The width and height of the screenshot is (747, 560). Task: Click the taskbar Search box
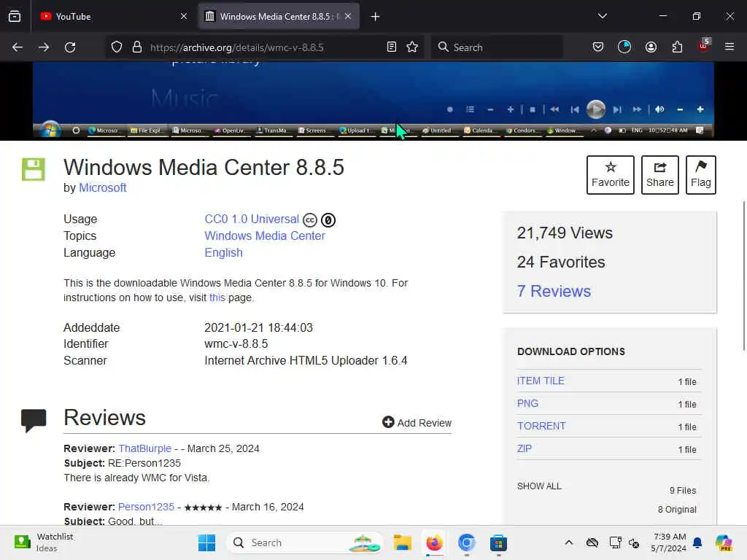[305, 542]
